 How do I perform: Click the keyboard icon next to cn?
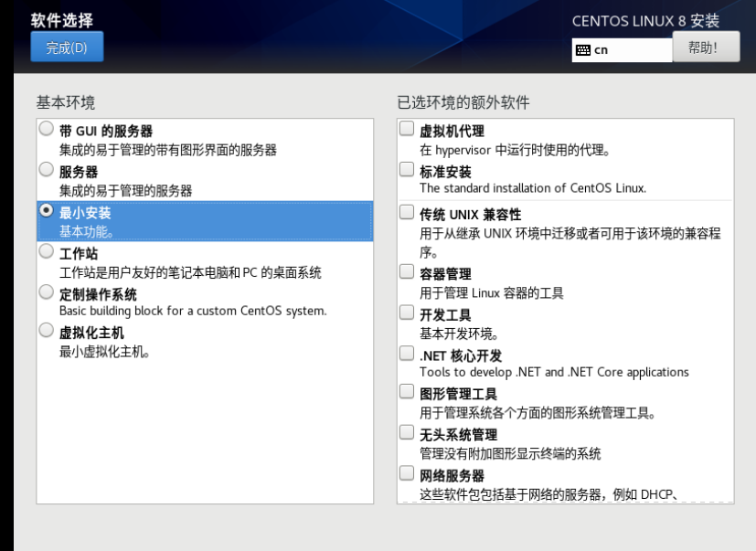(583, 50)
